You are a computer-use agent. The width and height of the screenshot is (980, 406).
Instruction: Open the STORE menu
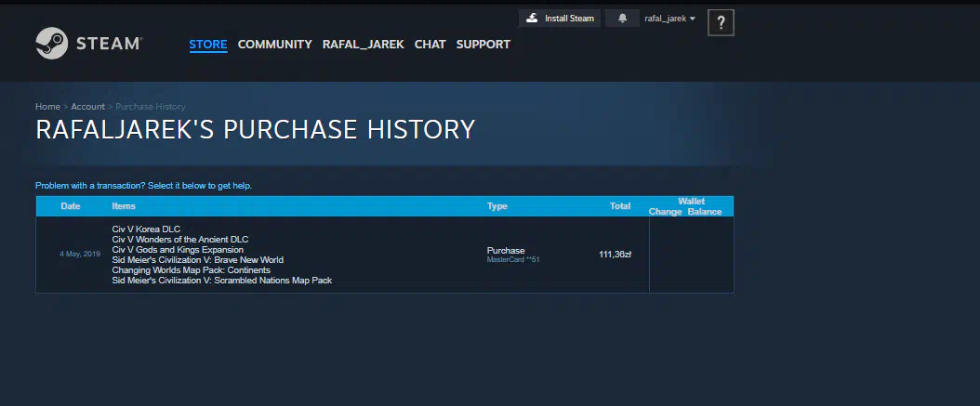click(x=208, y=45)
